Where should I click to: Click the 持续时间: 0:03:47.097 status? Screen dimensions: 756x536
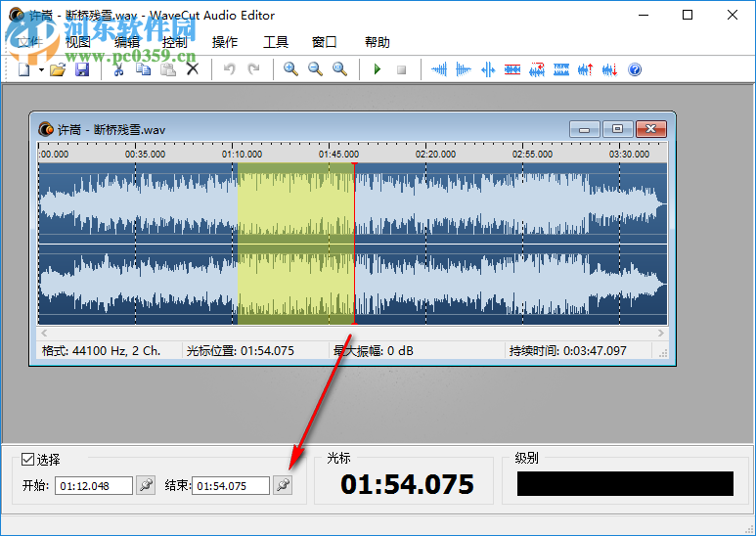568,351
